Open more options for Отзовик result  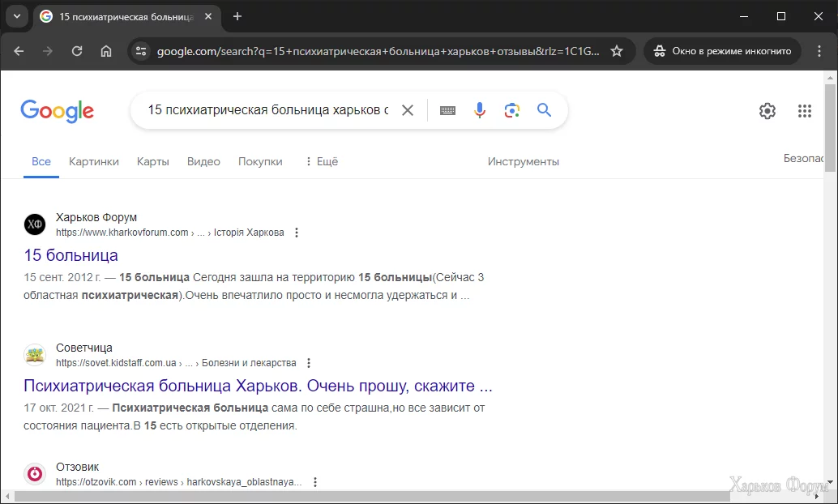click(x=315, y=482)
